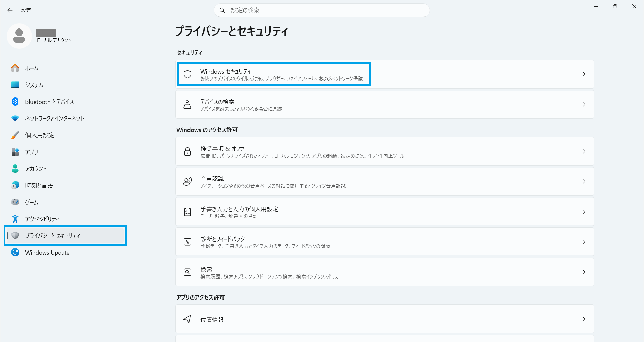
Task: Open the システム sidebar section
Action: (x=34, y=85)
